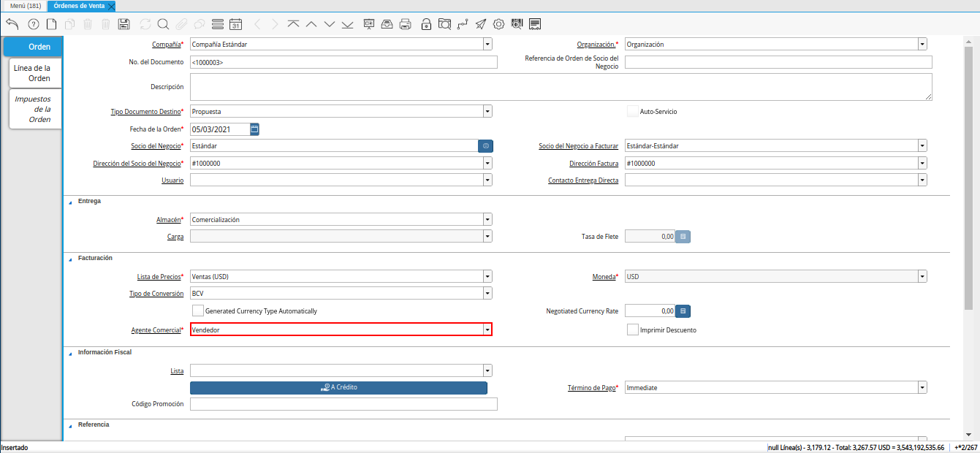Toggle the Imprimir Descuento checkbox
The image size is (980, 453).
pyautogui.click(x=633, y=330)
